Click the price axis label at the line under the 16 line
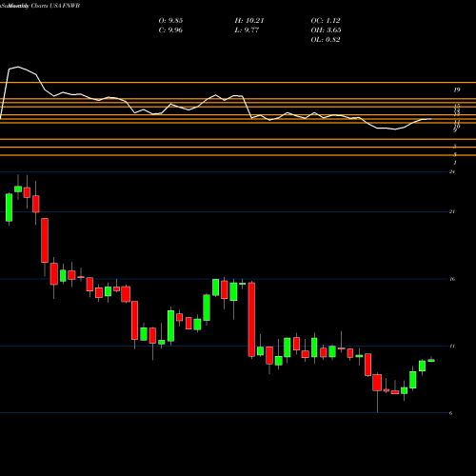This screenshot has width=476, height=476. point(452,346)
